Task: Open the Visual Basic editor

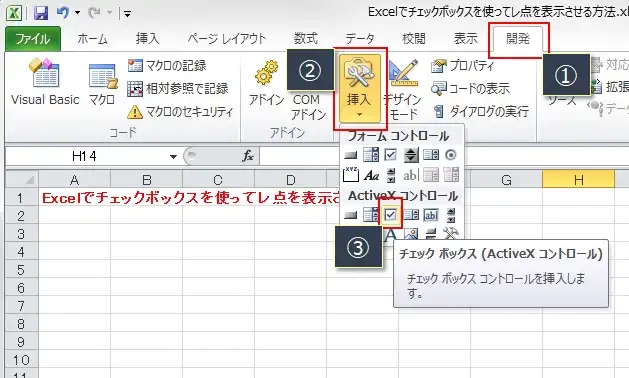Action: click(45, 82)
